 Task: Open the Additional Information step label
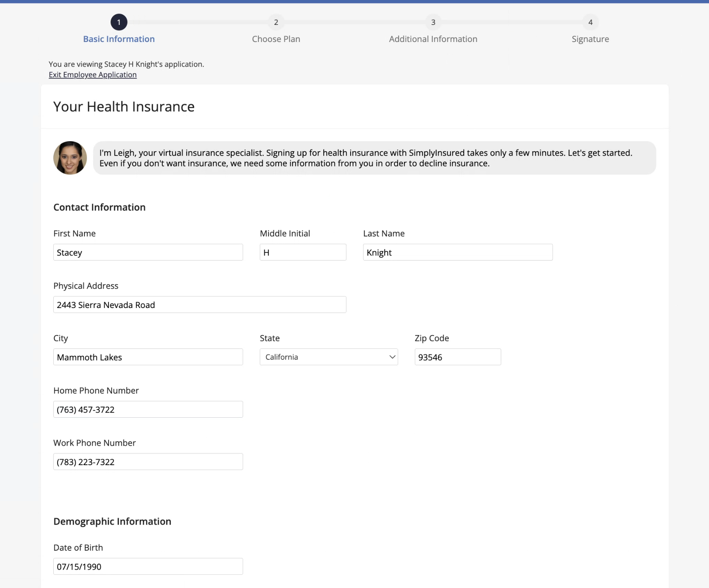tap(433, 39)
